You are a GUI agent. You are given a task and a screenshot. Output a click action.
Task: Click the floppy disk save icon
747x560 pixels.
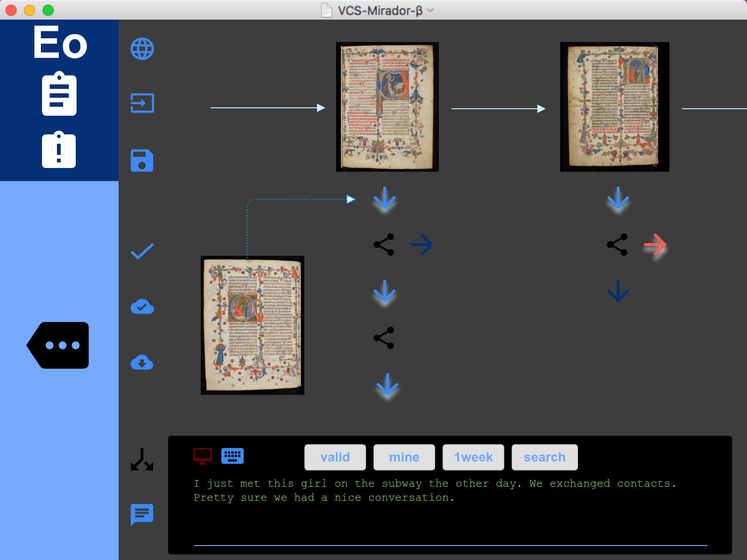(x=142, y=161)
